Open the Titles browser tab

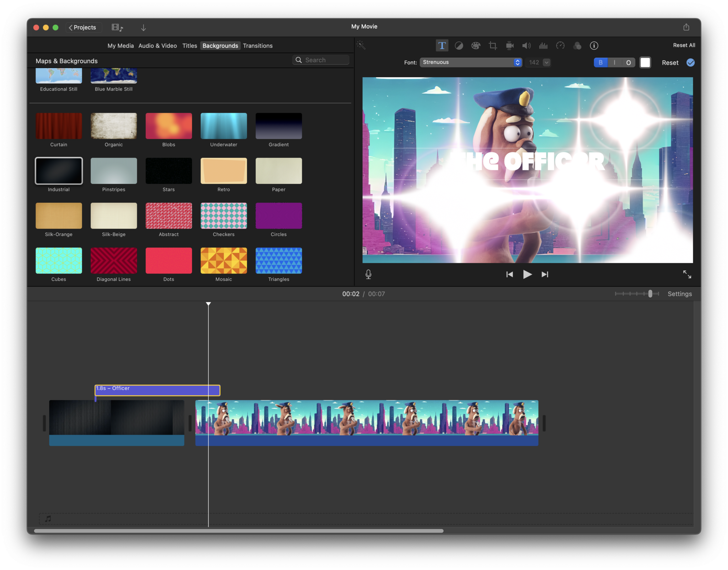[189, 46]
